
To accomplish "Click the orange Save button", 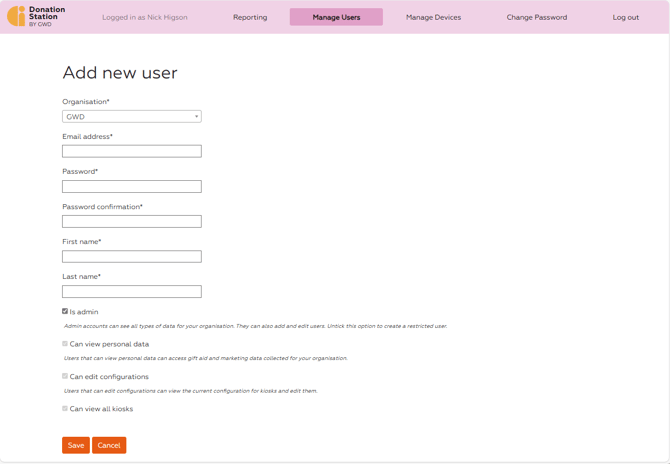I will pyautogui.click(x=76, y=445).
